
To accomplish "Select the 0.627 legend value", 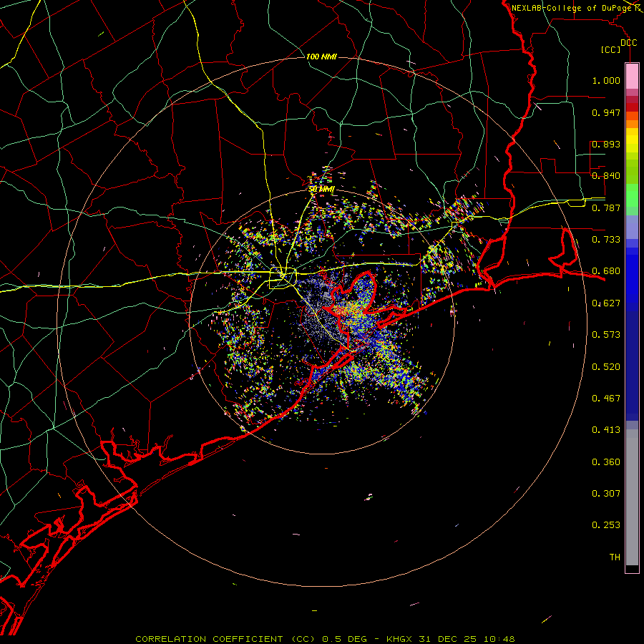I will [x=606, y=303].
